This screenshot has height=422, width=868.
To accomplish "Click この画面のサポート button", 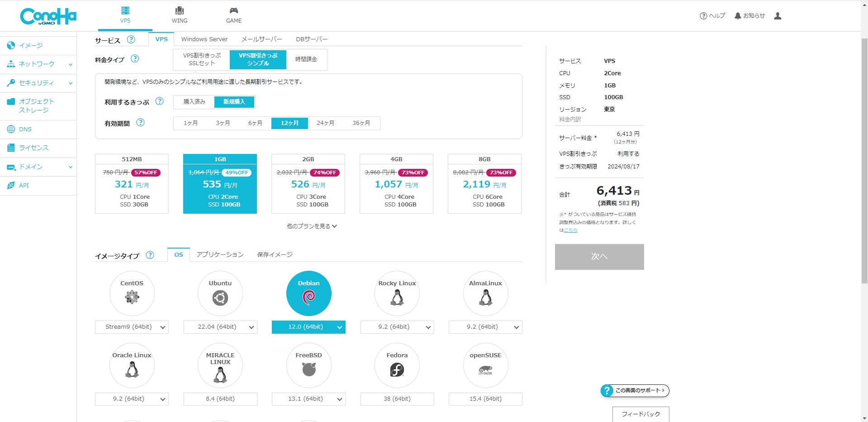I will point(635,390).
